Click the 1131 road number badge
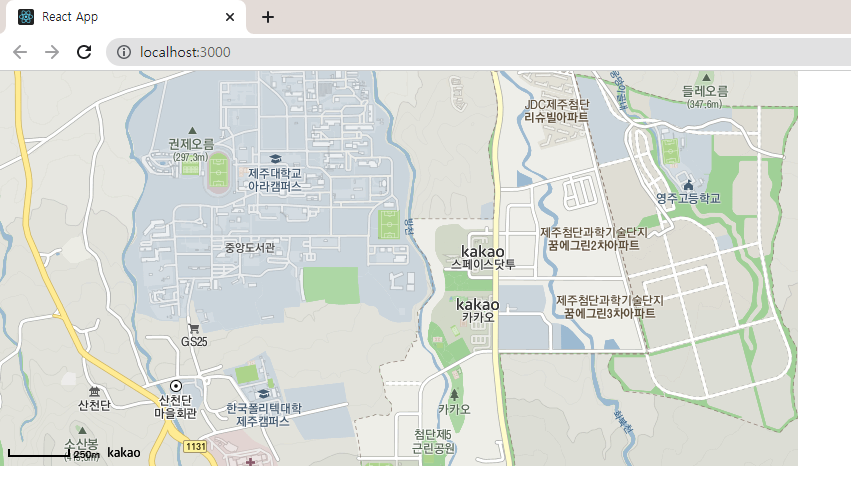 (195, 446)
